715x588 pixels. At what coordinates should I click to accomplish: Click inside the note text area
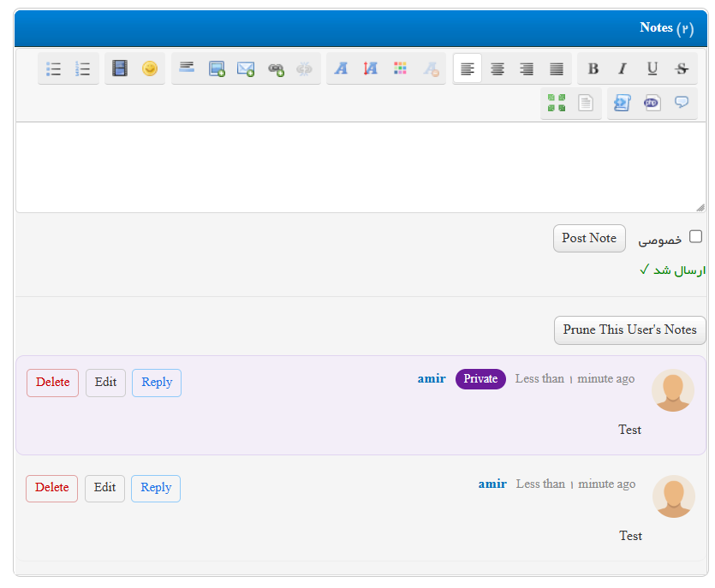tap(360, 167)
